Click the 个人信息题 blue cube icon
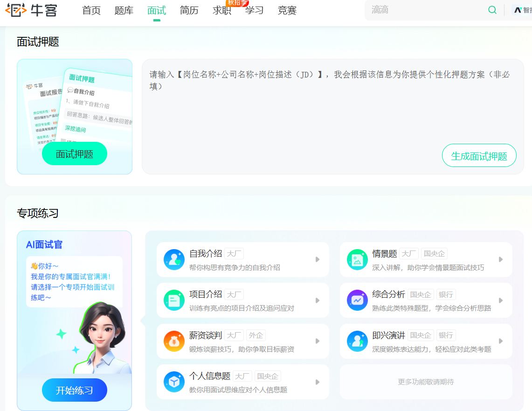The image size is (532, 411). click(x=174, y=382)
